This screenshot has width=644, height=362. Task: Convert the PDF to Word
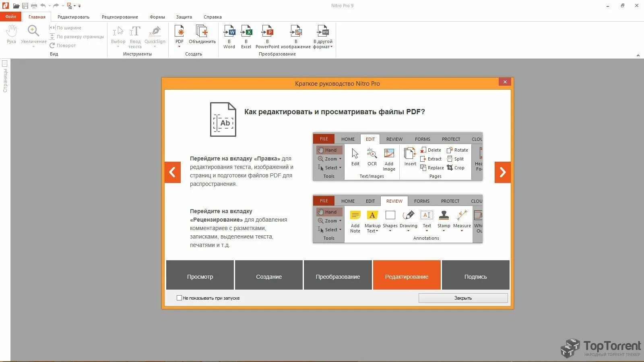(229, 37)
